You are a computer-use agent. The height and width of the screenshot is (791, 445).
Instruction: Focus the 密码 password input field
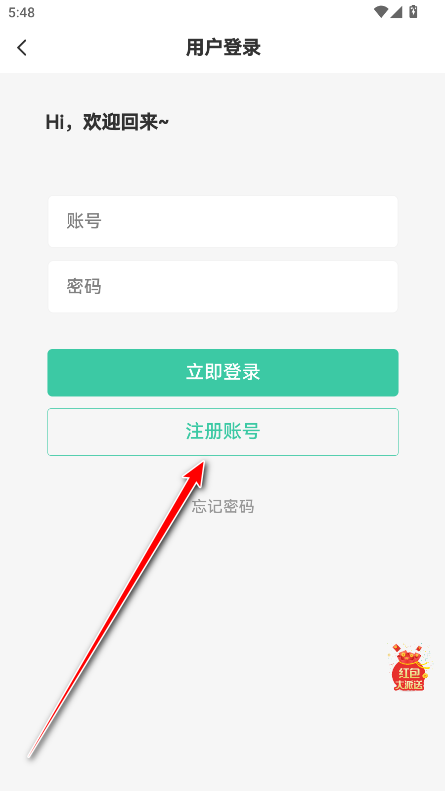tap(223, 287)
